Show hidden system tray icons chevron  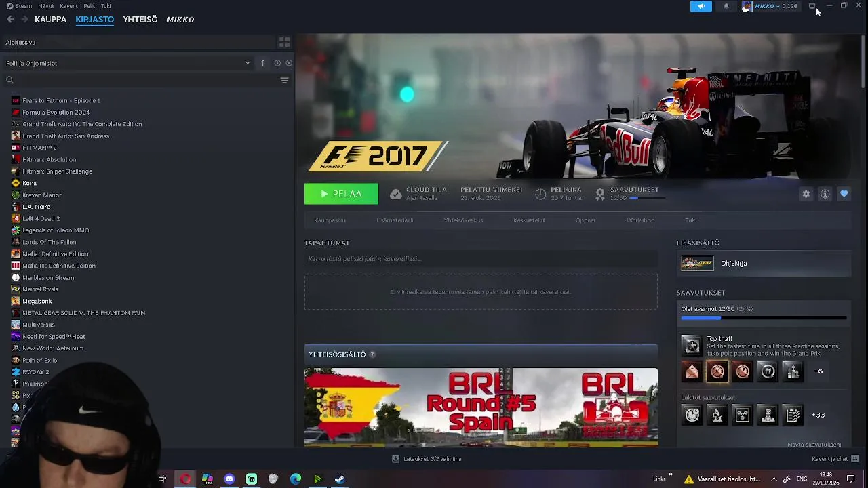(774, 479)
